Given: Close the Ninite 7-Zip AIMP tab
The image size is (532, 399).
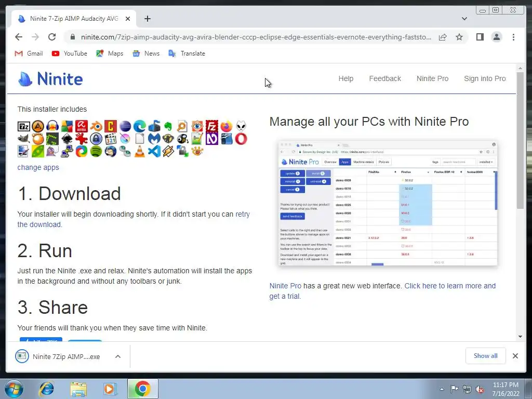Looking at the screenshot, I should click(128, 19).
